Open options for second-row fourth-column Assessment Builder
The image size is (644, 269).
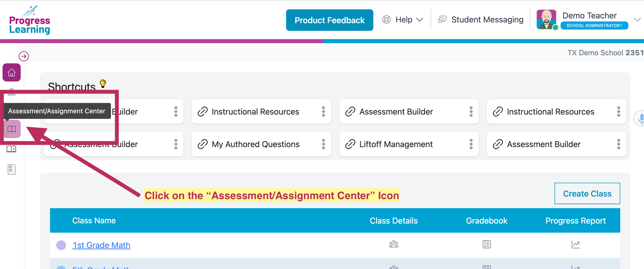pyautogui.click(x=619, y=144)
